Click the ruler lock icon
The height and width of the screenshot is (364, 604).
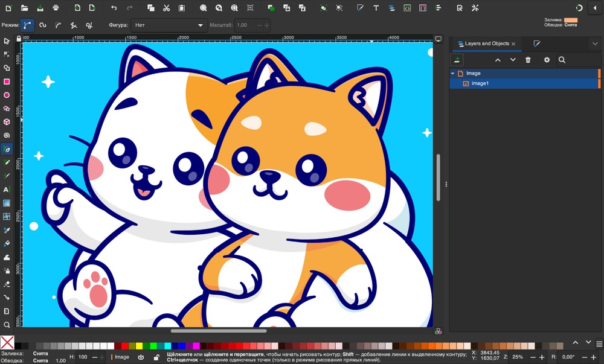[20, 37]
